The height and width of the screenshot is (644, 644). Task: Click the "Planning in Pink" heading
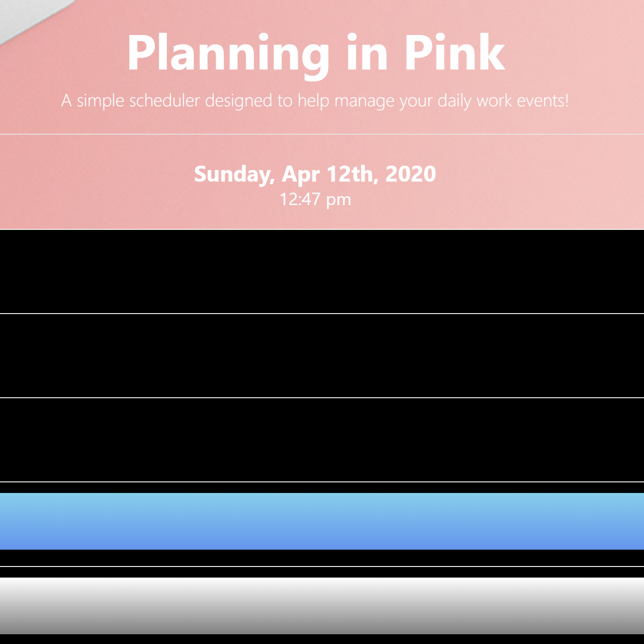[315, 53]
